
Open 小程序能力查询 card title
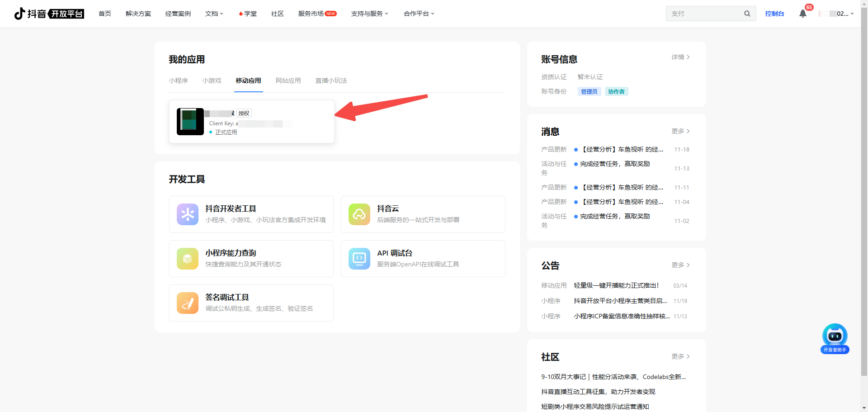click(231, 253)
